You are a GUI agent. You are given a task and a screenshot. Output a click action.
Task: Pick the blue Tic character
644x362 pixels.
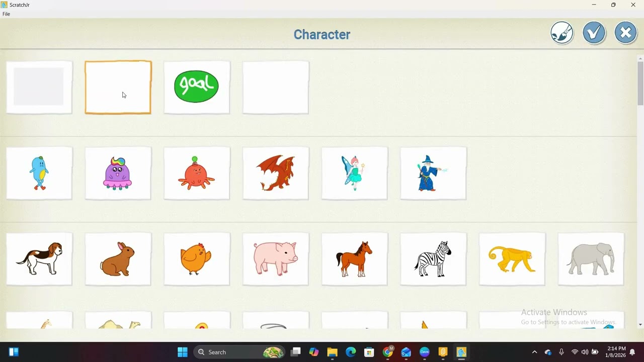(39, 173)
